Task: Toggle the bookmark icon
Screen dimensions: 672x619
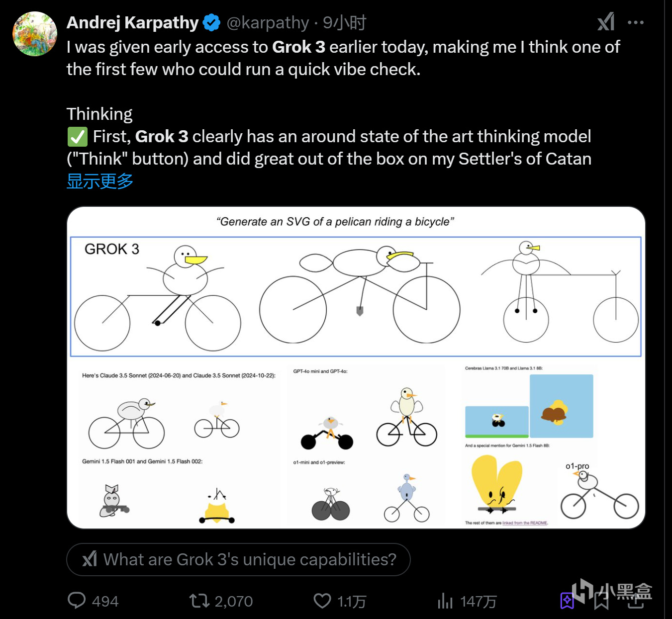Action: click(601, 601)
